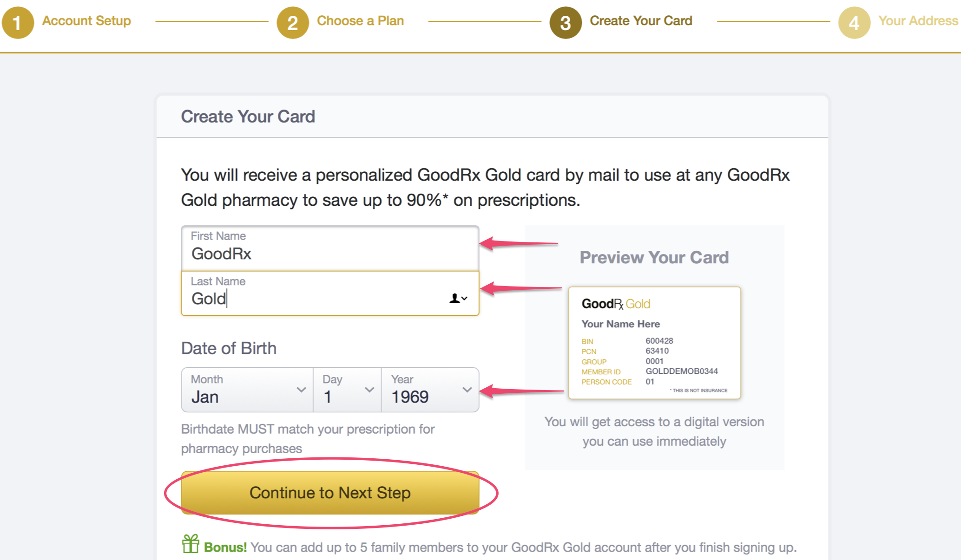This screenshot has width=961, height=560.
Task: Open the Month dropdown showing Jan
Action: [247, 390]
